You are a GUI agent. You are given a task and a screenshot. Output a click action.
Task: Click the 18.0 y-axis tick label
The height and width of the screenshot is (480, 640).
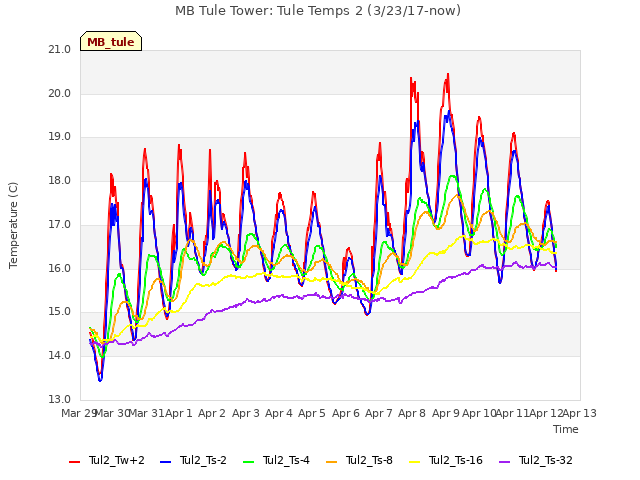coord(60,180)
